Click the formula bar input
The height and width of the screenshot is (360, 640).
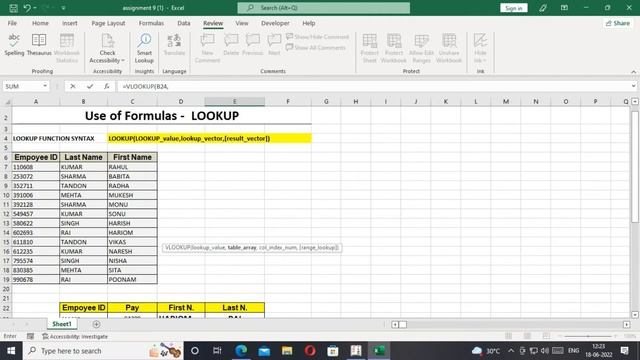373,86
